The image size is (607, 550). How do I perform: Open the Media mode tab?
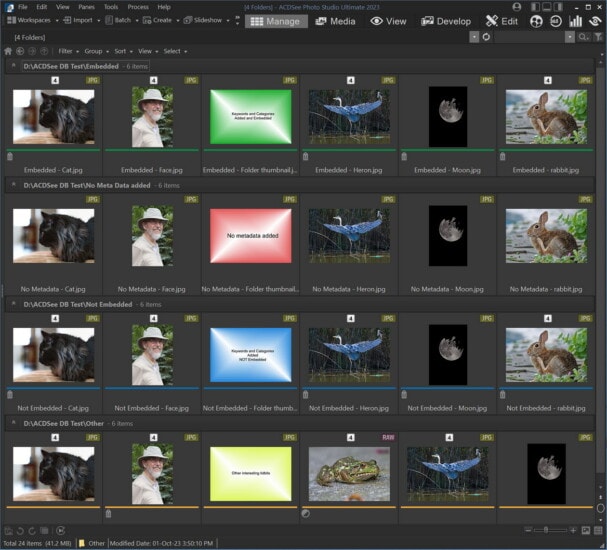point(334,20)
